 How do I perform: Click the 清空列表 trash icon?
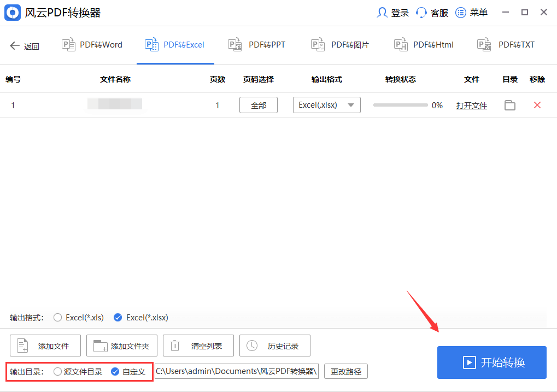[x=175, y=346]
